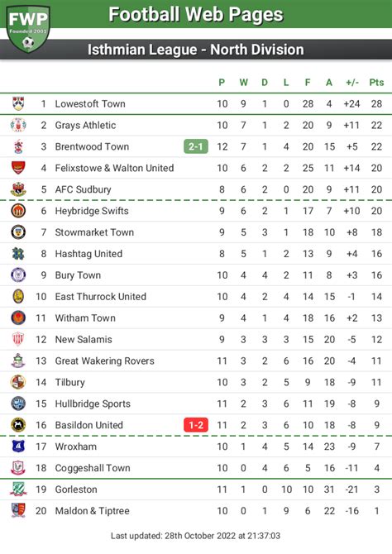Click Heybridge Swifts club badge
This screenshot has width=392, height=554.
(18, 211)
